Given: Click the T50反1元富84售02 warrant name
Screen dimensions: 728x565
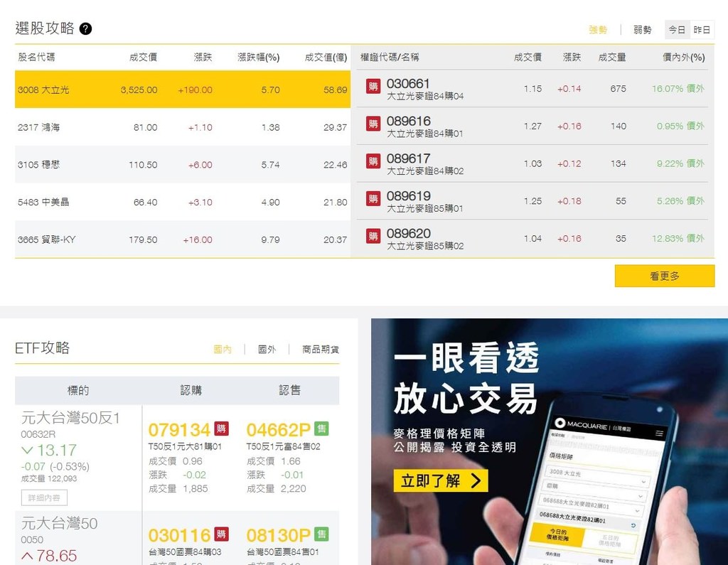Looking at the screenshot, I should (283, 446).
